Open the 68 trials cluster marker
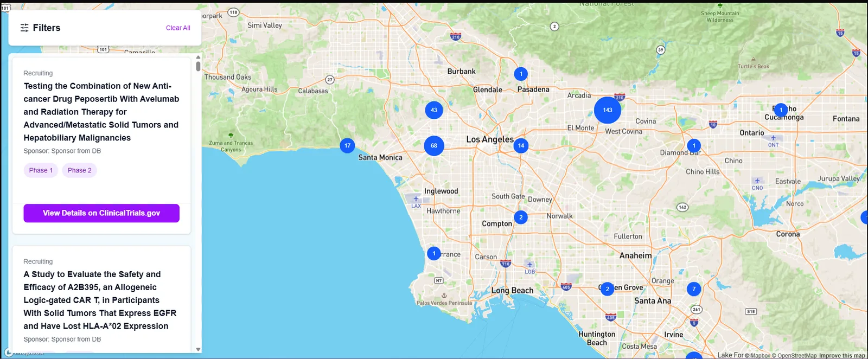Screen dimensions: 868x359 [434, 145]
